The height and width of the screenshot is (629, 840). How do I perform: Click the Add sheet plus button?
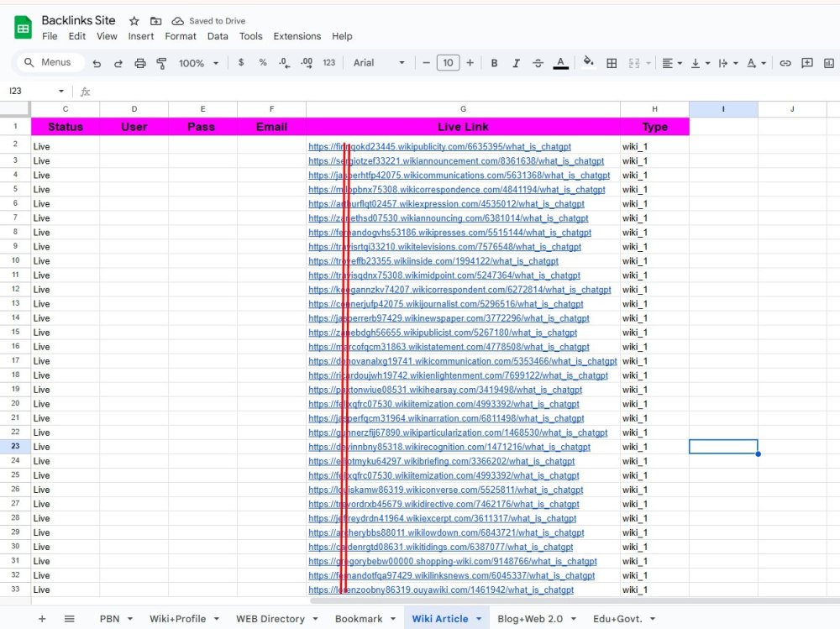(x=42, y=619)
